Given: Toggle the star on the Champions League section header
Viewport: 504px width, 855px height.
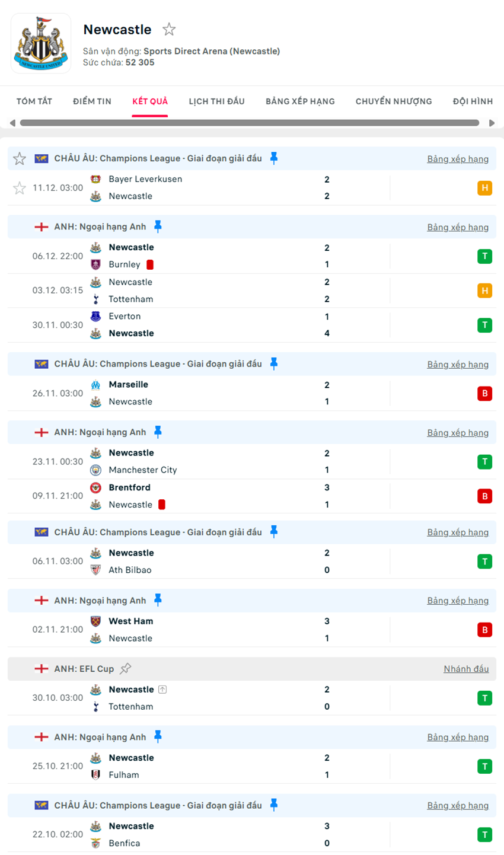Looking at the screenshot, I should click(19, 158).
